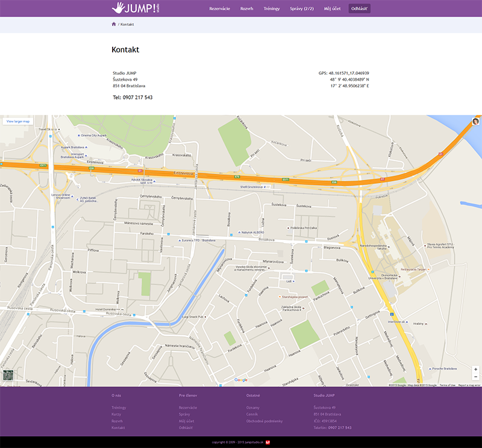Click InterStore.sk map marker

click(x=398, y=322)
